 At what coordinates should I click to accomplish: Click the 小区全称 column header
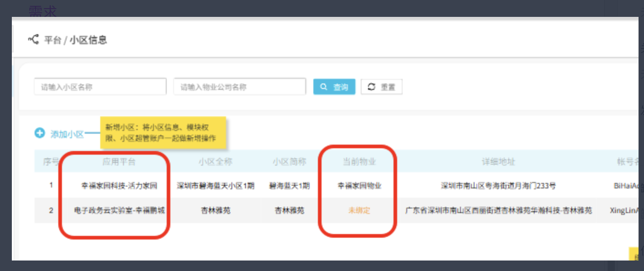pyautogui.click(x=215, y=162)
